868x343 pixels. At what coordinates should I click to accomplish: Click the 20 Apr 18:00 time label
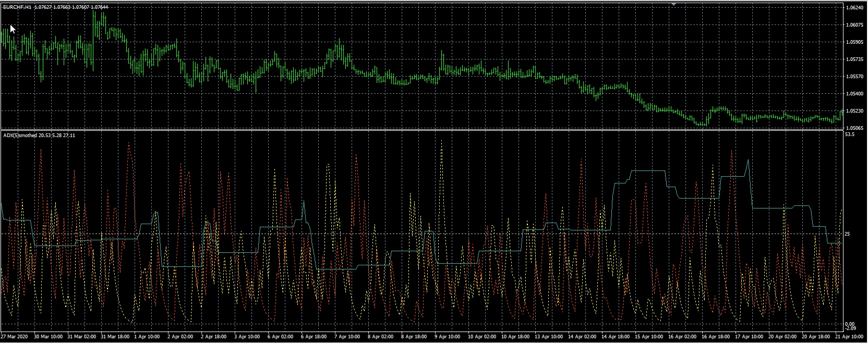click(817, 337)
